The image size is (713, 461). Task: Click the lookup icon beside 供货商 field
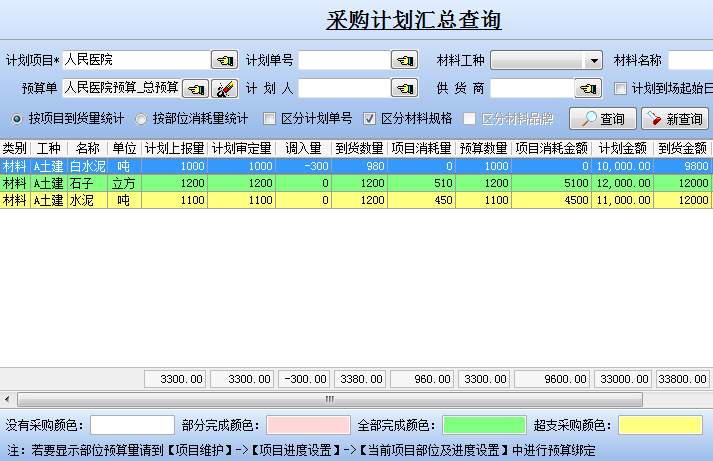pyautogui.click(x=588, y=89)
